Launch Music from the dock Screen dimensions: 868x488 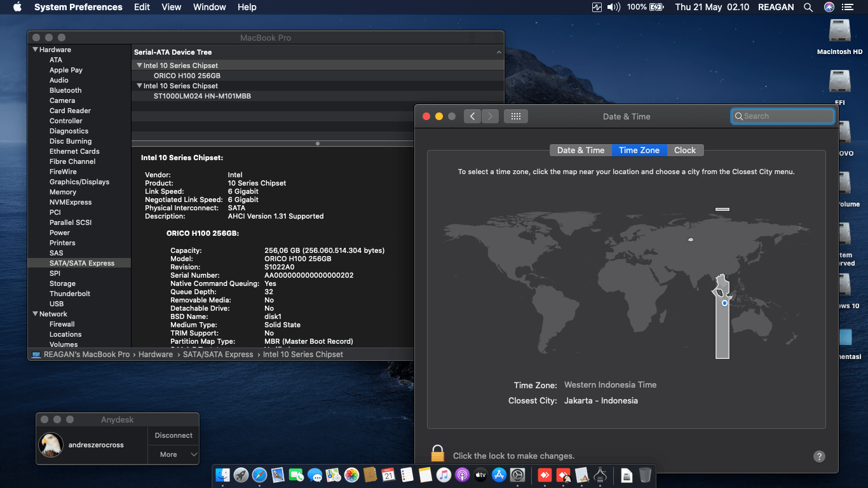444,475
